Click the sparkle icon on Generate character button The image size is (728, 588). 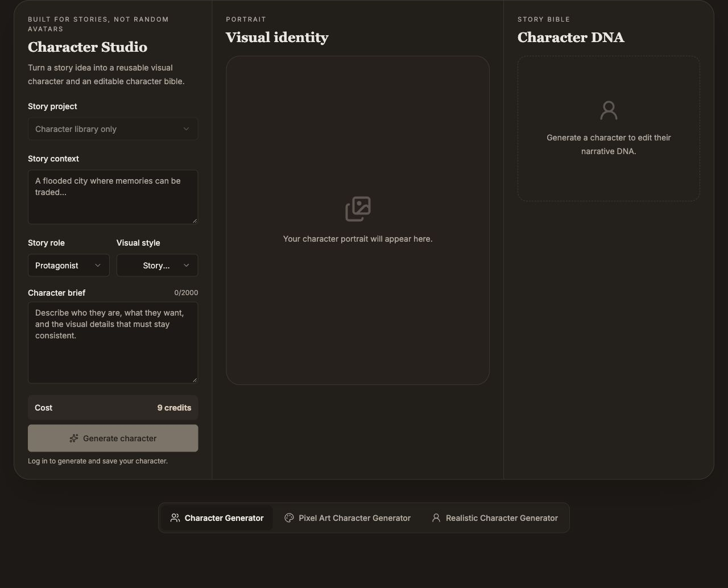[74, 438]
